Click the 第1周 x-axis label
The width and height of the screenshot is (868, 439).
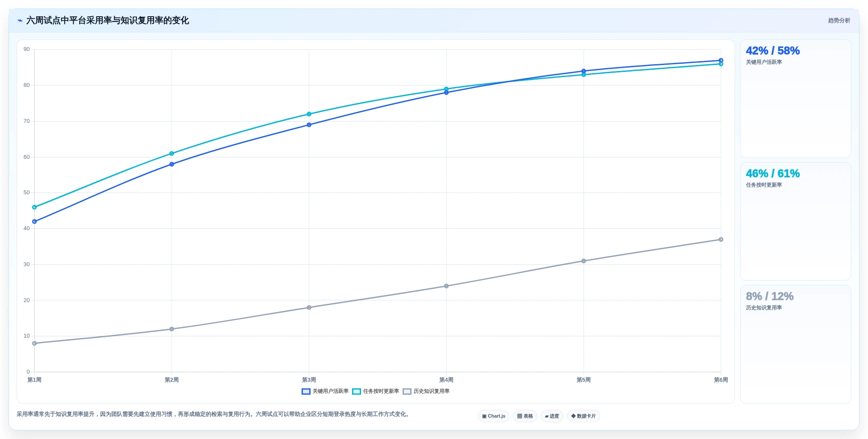pyautogui.click(x=35, y=380)
